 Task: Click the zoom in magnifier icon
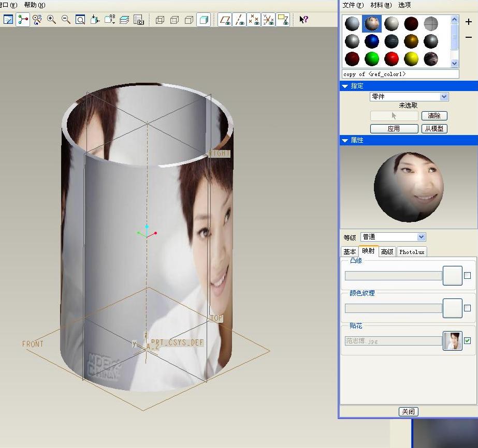51,20
